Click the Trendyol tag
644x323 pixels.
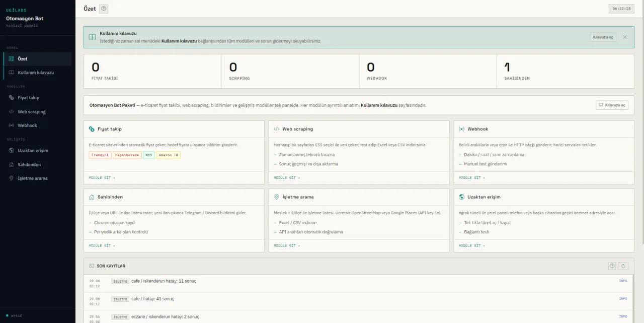click(100, 155)
